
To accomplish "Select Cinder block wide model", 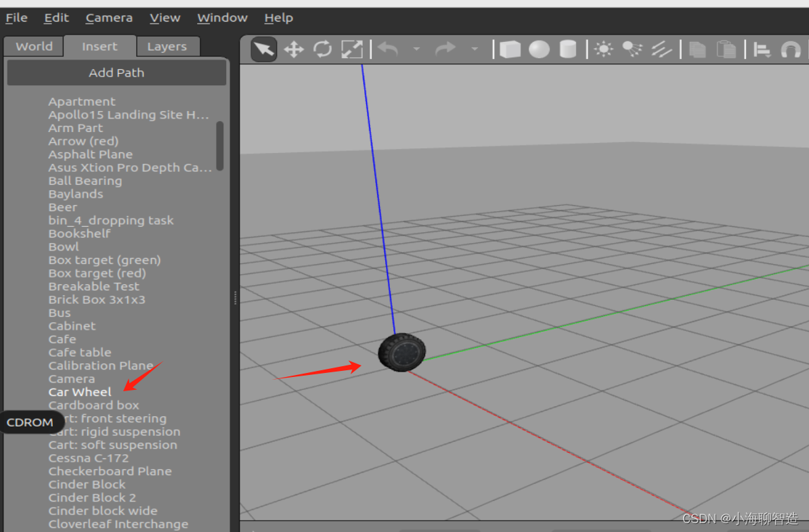I will (103, 511).
